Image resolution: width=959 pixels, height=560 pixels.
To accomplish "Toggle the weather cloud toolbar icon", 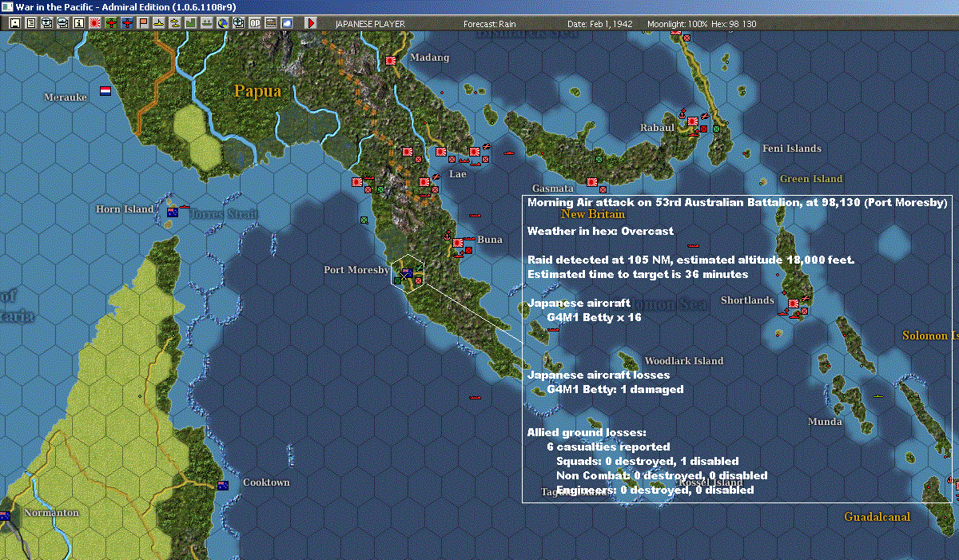I will click(286, 23).
